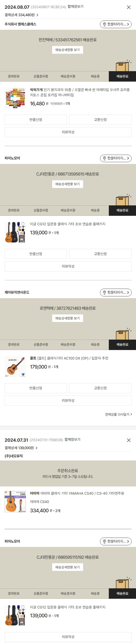
Task: Open location pill next to 제이뮤직앤사운드
Action: coord(116,292)
